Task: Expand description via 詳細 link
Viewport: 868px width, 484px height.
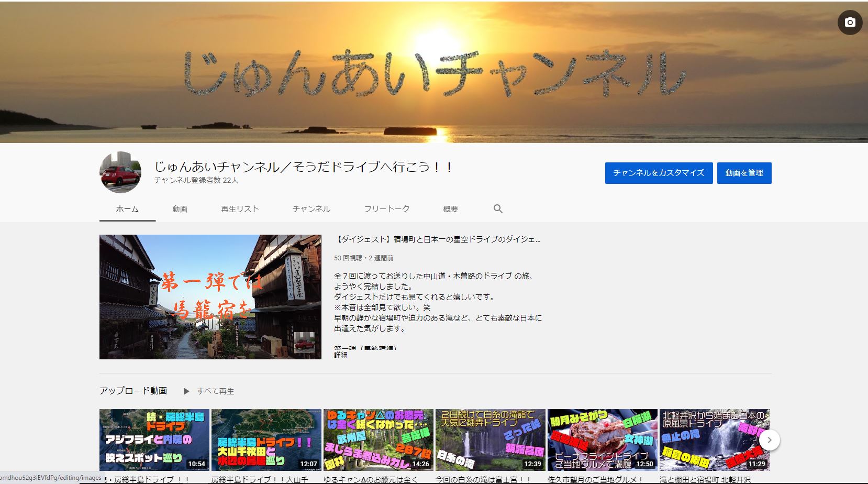Action: (341, 355)
